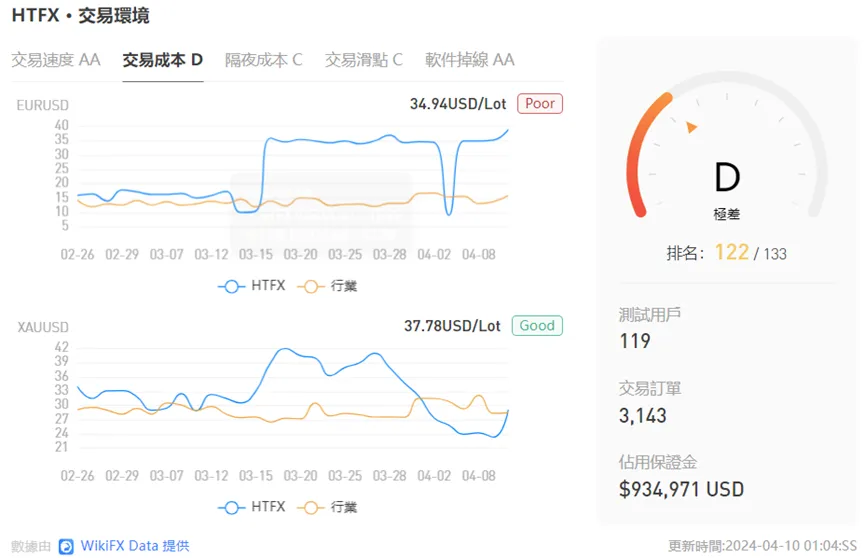Toggle HTFX series in XAUUSD chart legend
Viewport: 865px width, 558px height.
click(252, 507)
